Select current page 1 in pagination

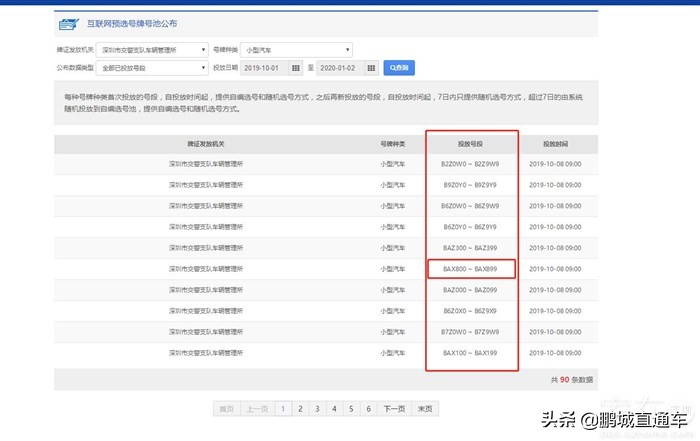[283, 408]
